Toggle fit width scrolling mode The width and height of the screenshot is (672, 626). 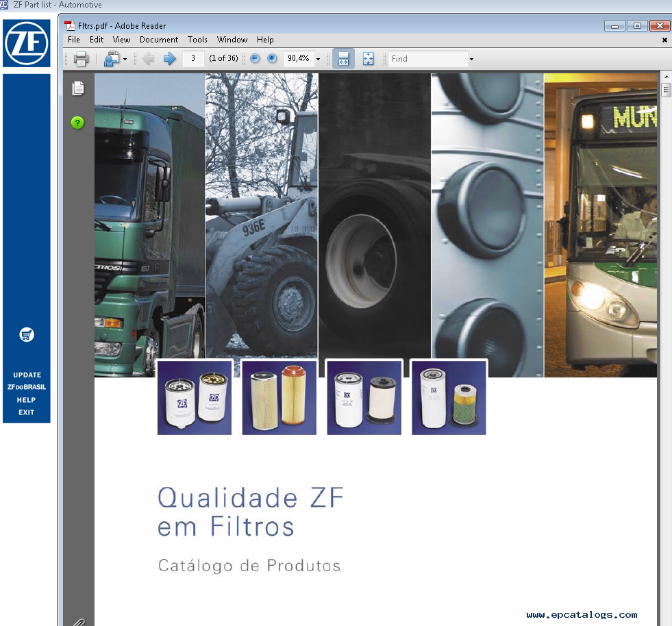click(x=343, y=59)
